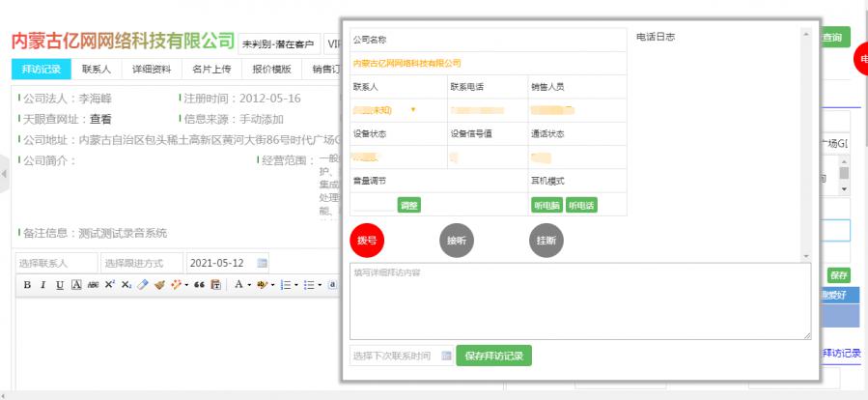Click the 填写详细拜访内容 text area
The image size is (868, 400).
click(579, 300)
